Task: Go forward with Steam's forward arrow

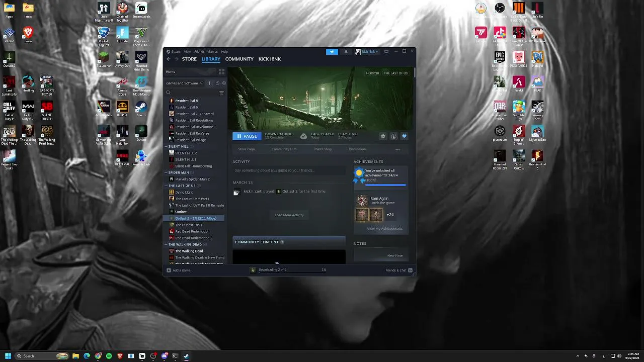Action: pos(176,59)
